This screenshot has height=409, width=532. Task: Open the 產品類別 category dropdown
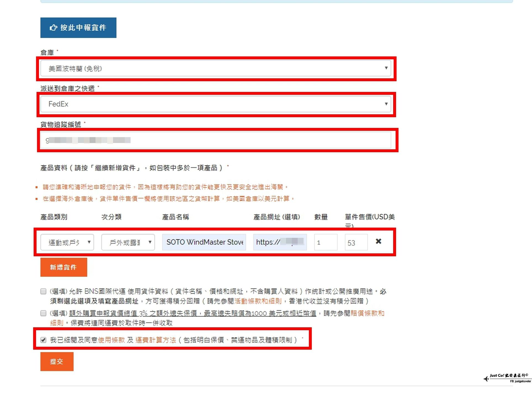click(x=67, y=242)
